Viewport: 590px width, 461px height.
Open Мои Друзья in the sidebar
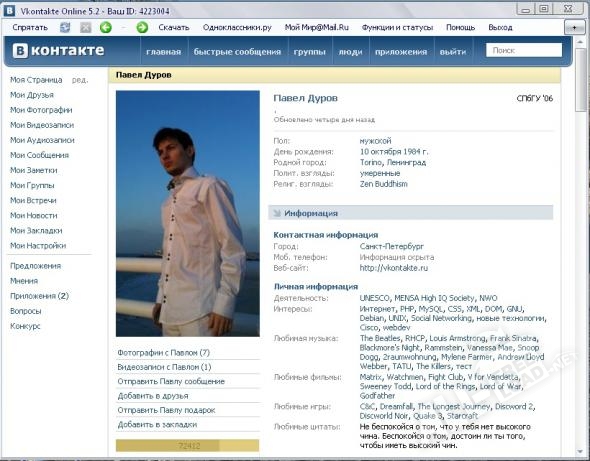pyautogui.click(x=32, y=95)
